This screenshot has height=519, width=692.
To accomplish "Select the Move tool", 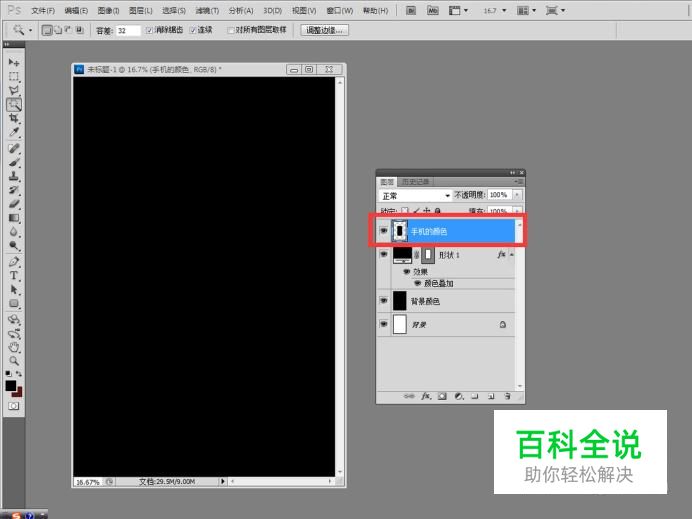I will (14, 62).
